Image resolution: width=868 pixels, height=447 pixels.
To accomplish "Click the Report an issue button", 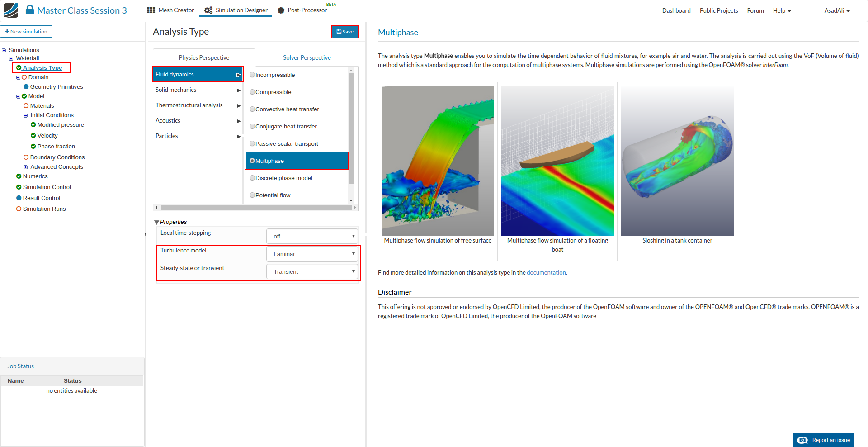I will click(823, 440).
